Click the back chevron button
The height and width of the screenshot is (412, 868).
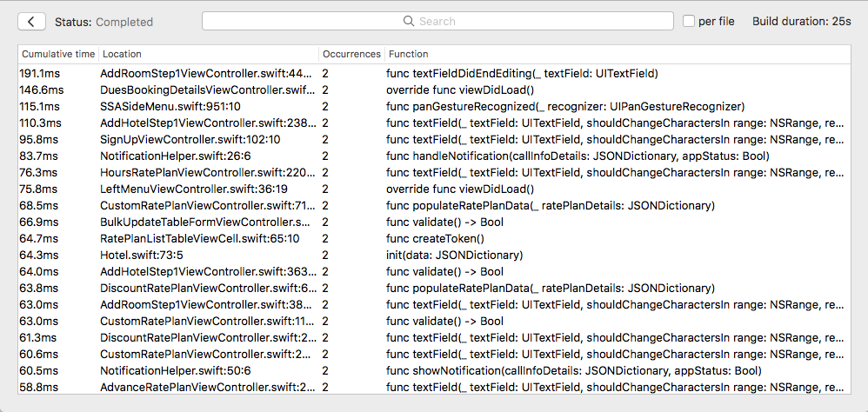[31, 22]
